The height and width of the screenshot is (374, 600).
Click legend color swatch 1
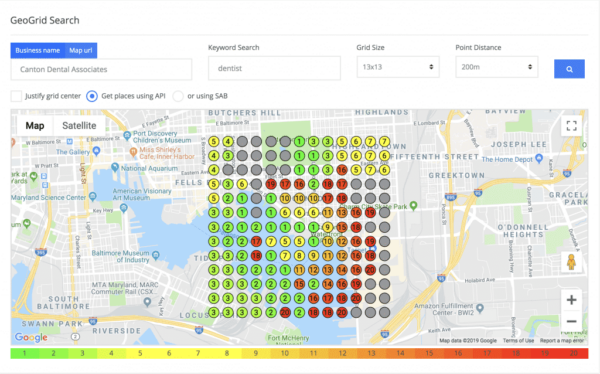click(24, 353)
